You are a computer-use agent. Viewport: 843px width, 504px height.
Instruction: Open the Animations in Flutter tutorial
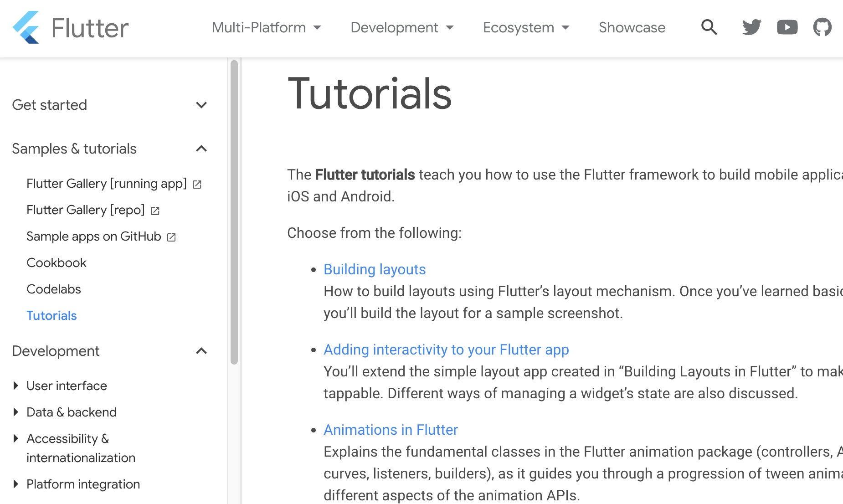(391, 430)
